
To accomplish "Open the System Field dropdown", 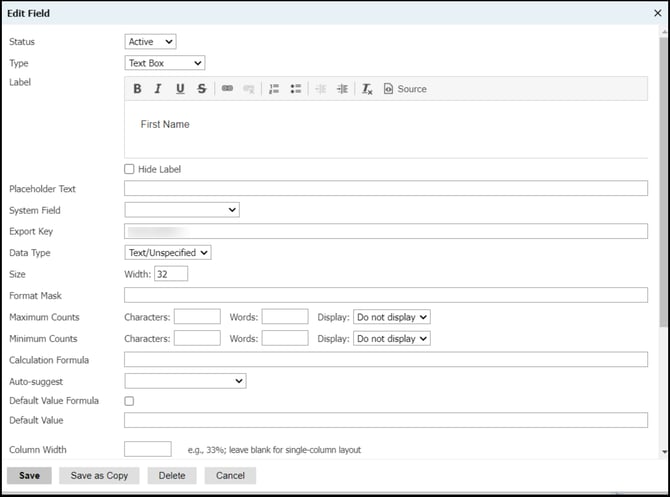I will pos(182,210).
